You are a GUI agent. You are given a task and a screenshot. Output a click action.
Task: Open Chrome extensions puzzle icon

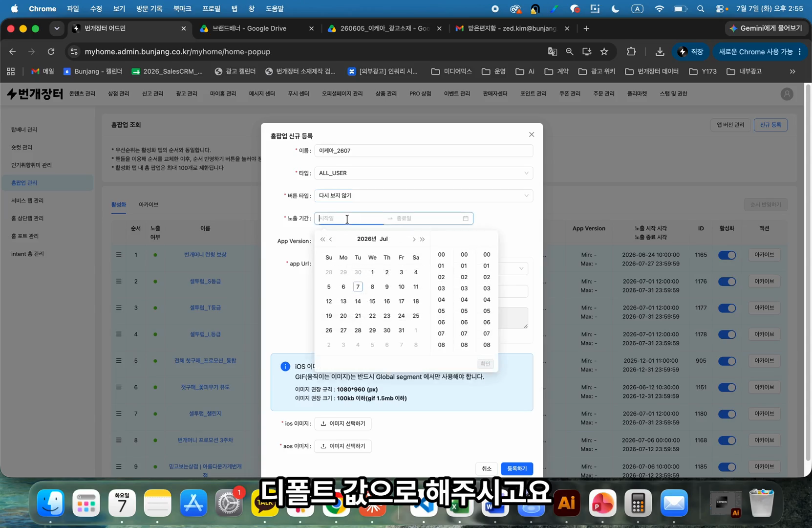(x=631, y=51)
